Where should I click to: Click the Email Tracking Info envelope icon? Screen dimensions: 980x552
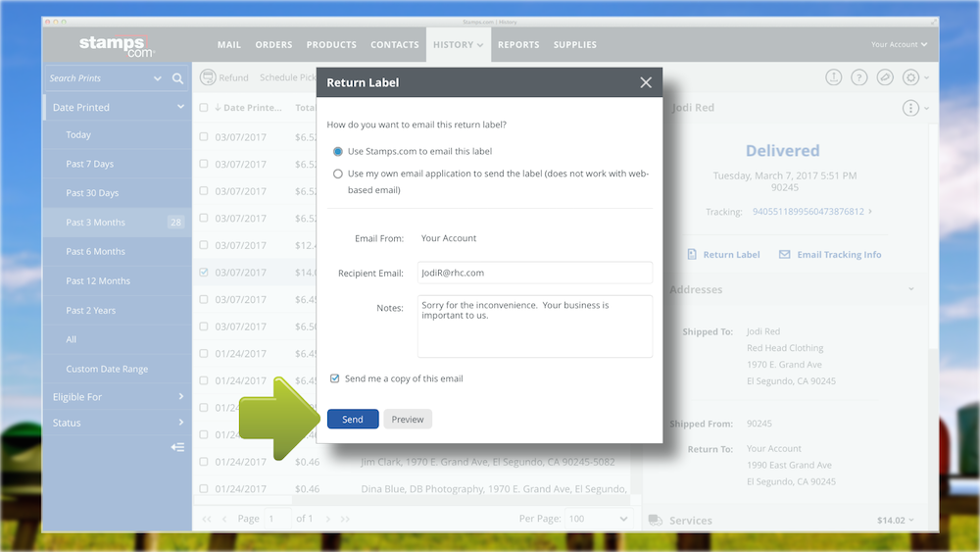[x=784, y=254]
